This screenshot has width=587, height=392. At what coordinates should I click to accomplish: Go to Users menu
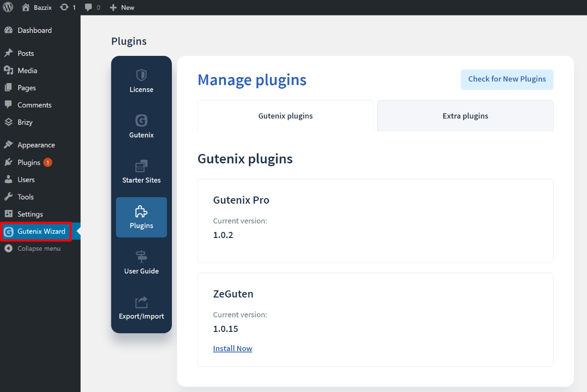tap(40, 179)
